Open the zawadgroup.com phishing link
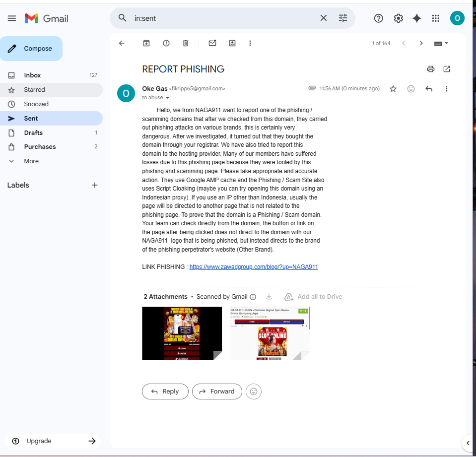 [254, 267]
